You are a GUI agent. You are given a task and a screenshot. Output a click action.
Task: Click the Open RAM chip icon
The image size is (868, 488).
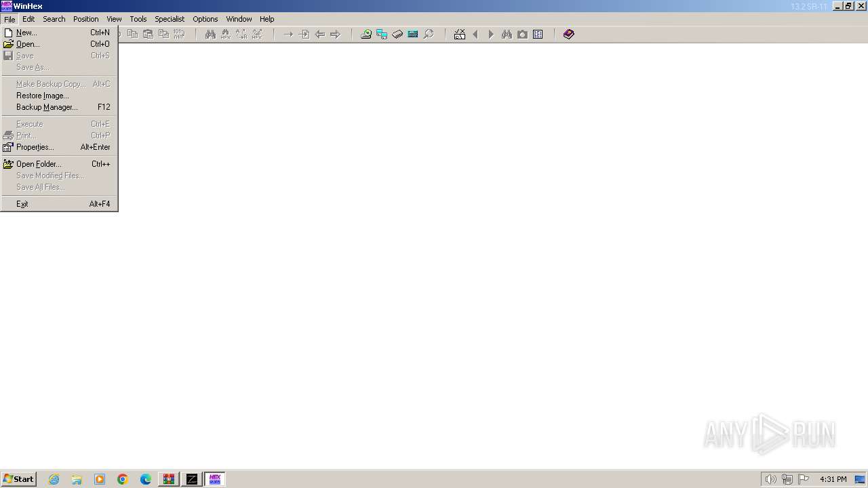point(397,34)
